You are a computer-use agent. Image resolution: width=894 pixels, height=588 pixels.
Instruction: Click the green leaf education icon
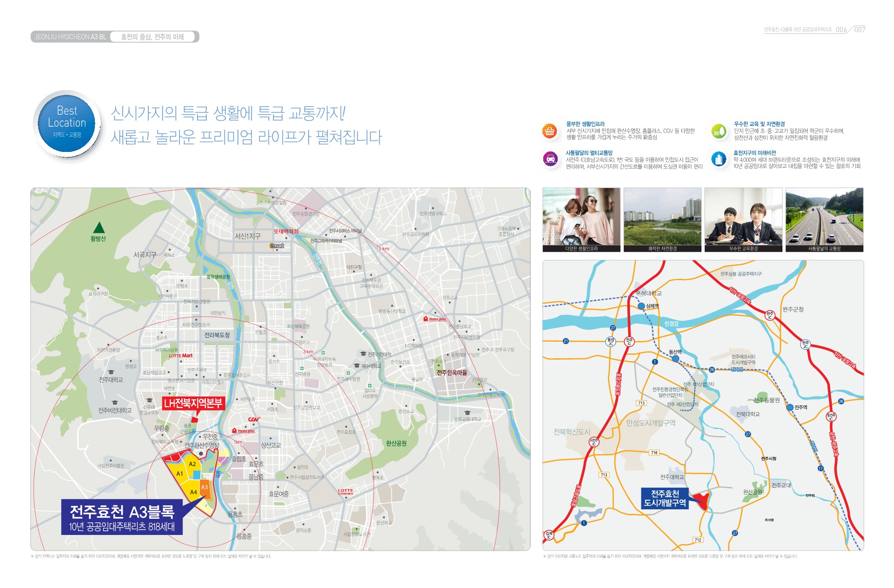tap(719, 131)
